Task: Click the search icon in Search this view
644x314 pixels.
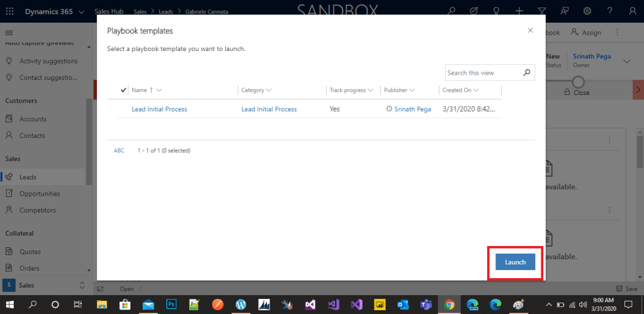Action: pos(527,73)
